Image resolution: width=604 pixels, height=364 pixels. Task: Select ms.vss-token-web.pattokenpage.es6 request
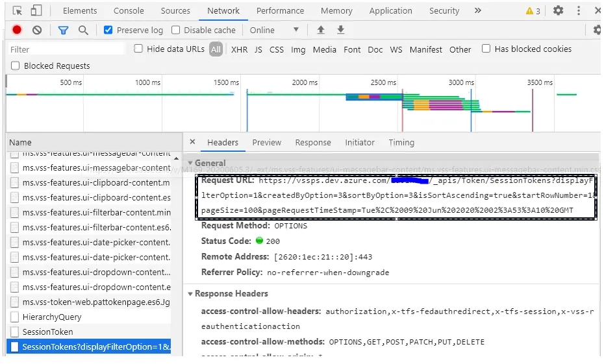88,302
